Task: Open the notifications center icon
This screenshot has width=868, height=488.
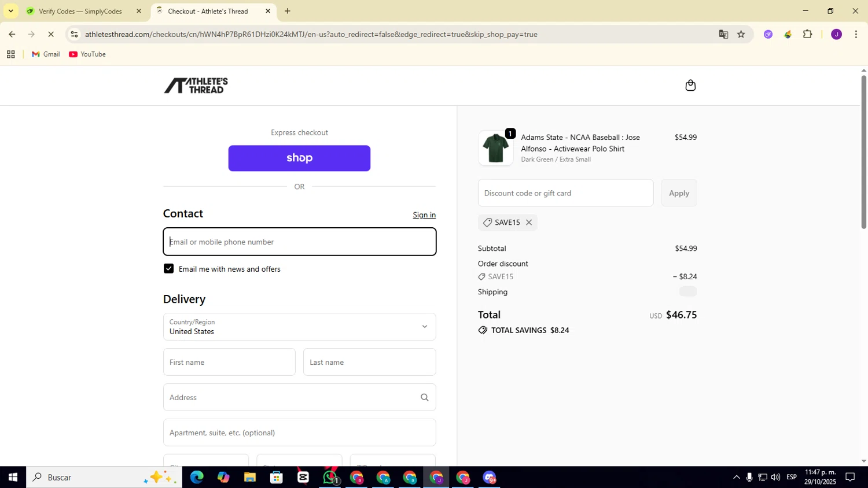Action: tap(850, 478)
